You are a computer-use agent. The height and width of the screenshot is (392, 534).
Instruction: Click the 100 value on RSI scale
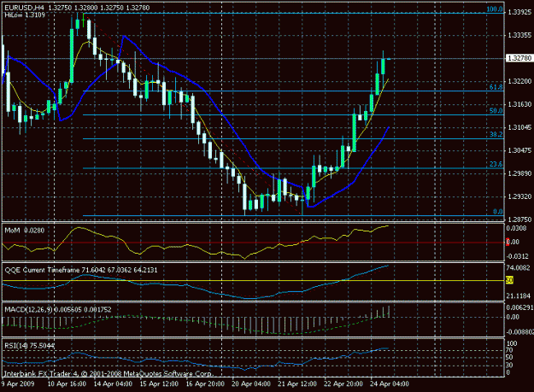(x=512, y=343)
